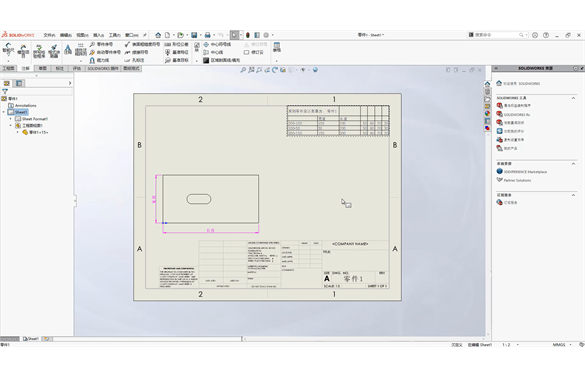Screen dimensions: 585x377
Task: Add a Hole Callout annotation
Action: (134, 60)
